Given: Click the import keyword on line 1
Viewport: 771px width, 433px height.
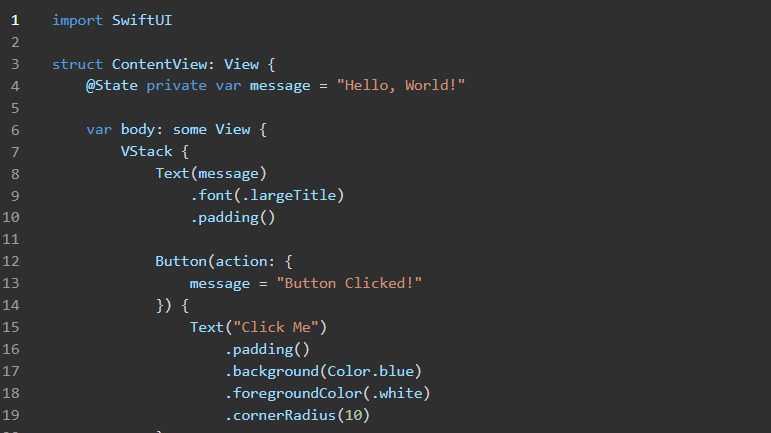Looking at the screenshot, I should point(77,20).
